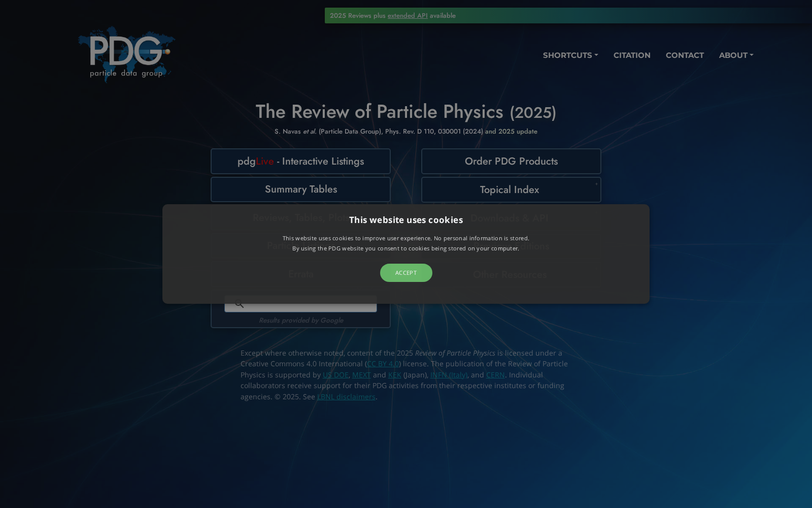
Task: Click the 'The Review of Particle Physics (2025)' heading
Action: pyautogui.click(x=406, y=112)
